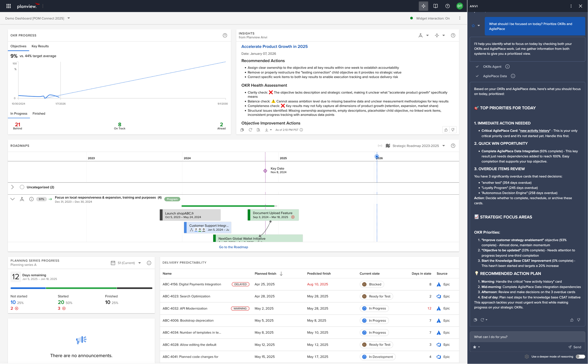Open the Strategic Roadmap 2023-2025 dropdown

coord(443,146)
